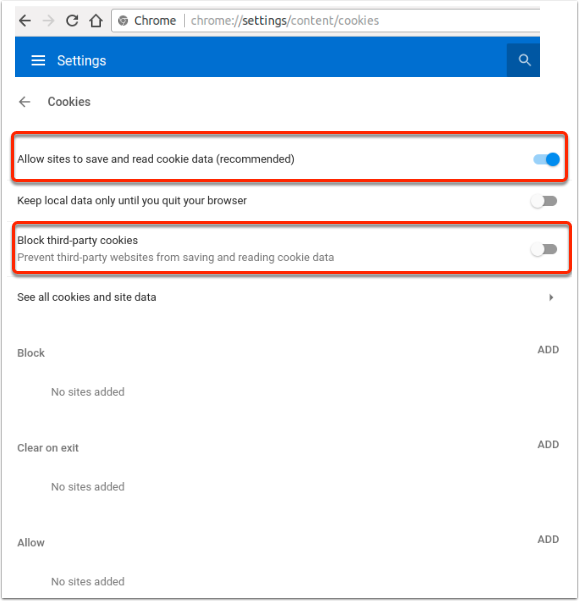Reload the page with refresh icon
The image size is (579, 601).
[72, 21]
